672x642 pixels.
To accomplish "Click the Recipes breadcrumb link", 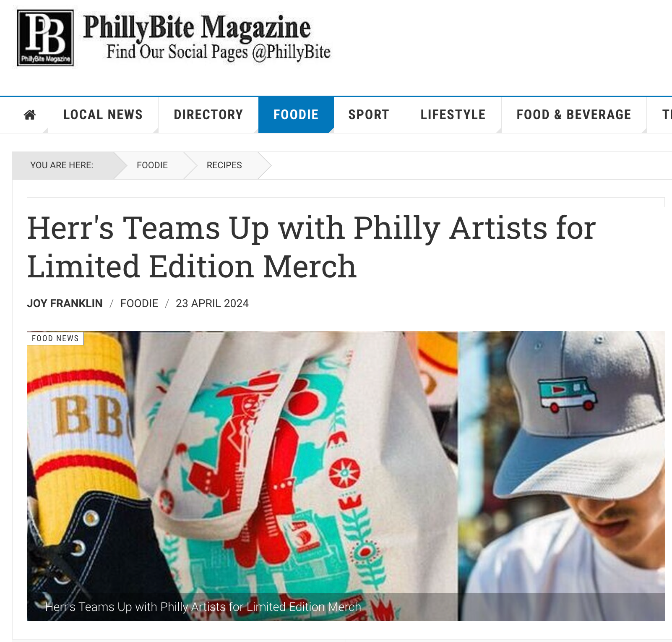I will (x=224, y=165).
